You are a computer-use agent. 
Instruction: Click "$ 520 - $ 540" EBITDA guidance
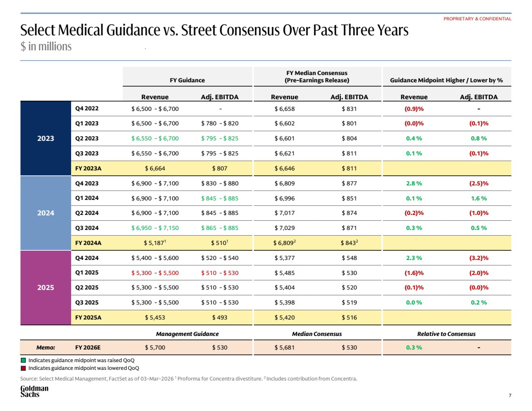coord(220,258)
